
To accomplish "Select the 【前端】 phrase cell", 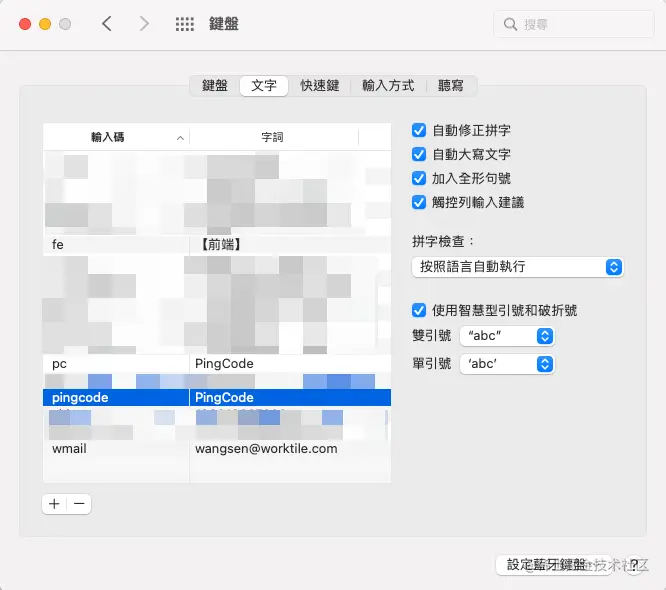I will click(220, 245).
